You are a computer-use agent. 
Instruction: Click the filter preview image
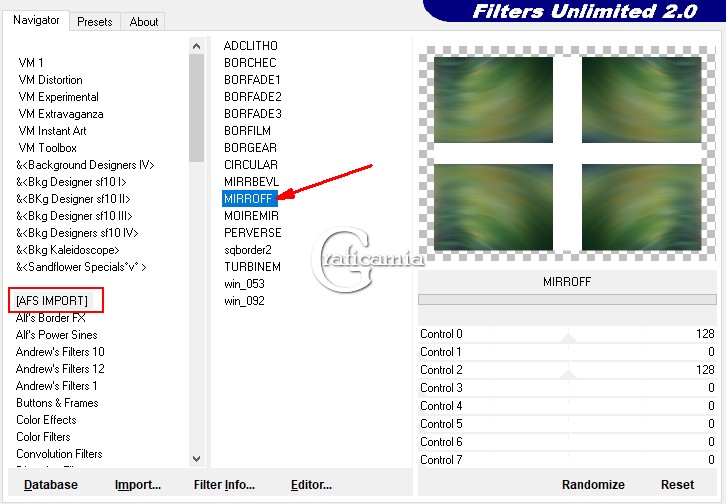pyautogui.click(x=567, y=153)
